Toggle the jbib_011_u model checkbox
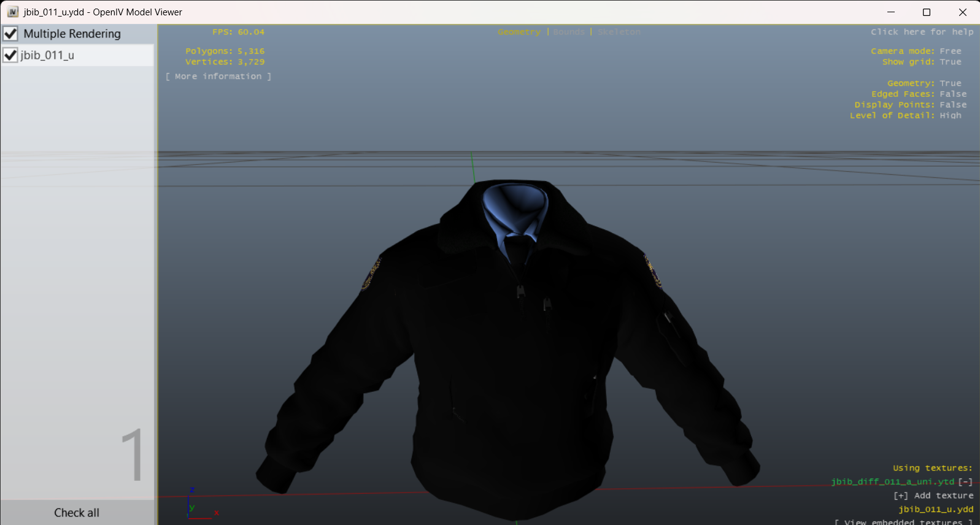Image resolution: width=980 pixels, height=525 pixels. [x=10, y=55]
